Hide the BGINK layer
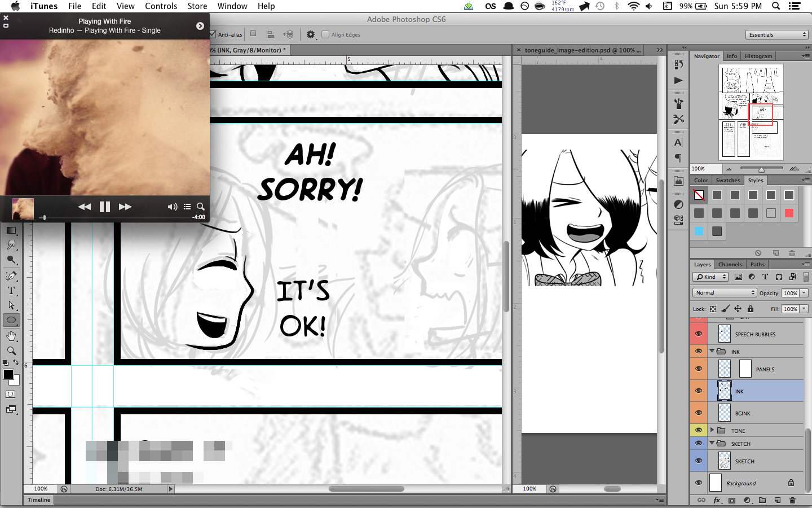 (699, 413)
